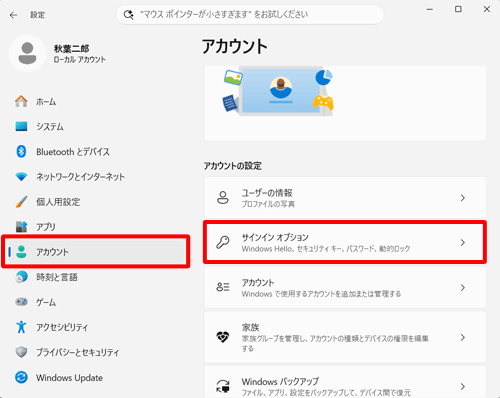Select ゲーム category label
The image size is (500, 398).
click(46, 302)
